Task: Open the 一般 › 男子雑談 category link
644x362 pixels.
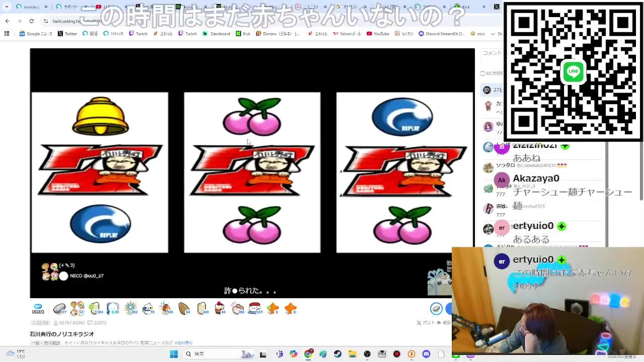Action: pos(45,343)
